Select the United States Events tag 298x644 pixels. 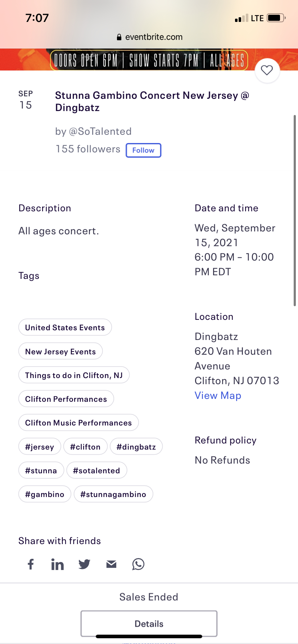[x=65, y=327]
